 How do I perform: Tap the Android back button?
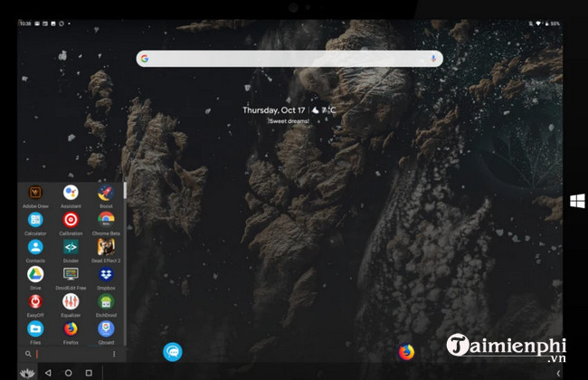coord(48,373)
